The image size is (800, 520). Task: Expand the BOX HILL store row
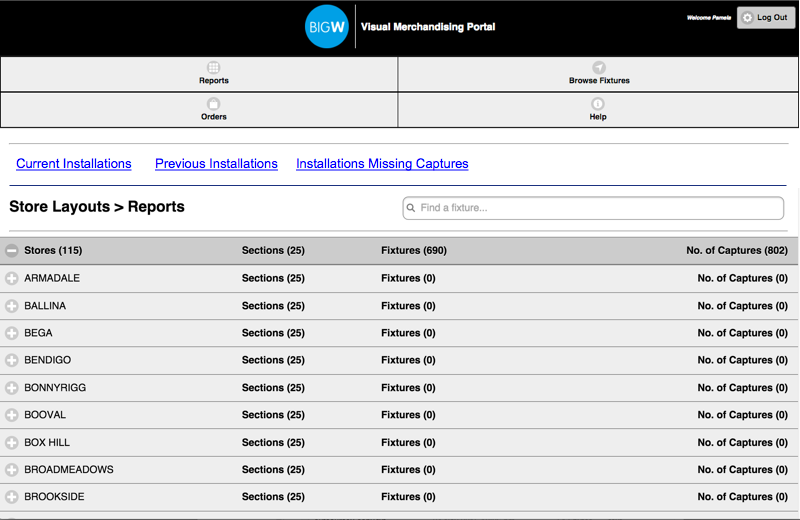(x=12, y=442)
